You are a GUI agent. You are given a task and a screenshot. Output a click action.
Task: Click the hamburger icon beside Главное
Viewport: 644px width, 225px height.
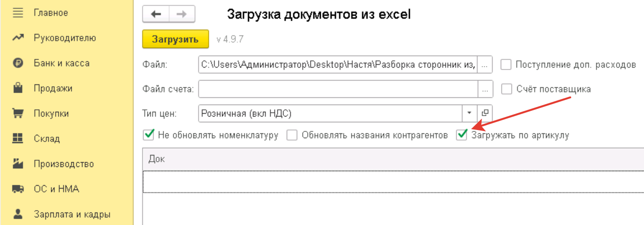coord(18,13)
